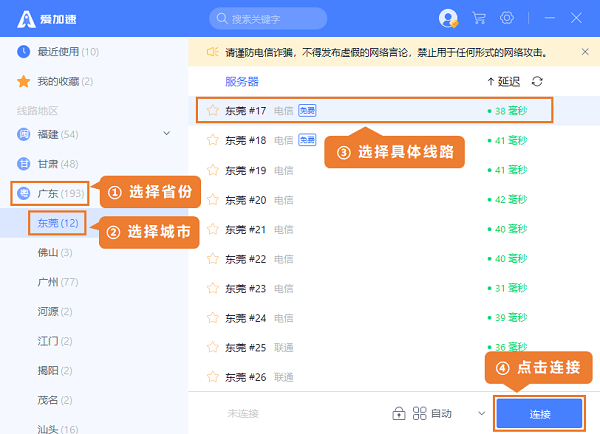Favorite 东莞 #18 with its star
Viewport: 600px width, 434px height.
click(x=213, y=140)
